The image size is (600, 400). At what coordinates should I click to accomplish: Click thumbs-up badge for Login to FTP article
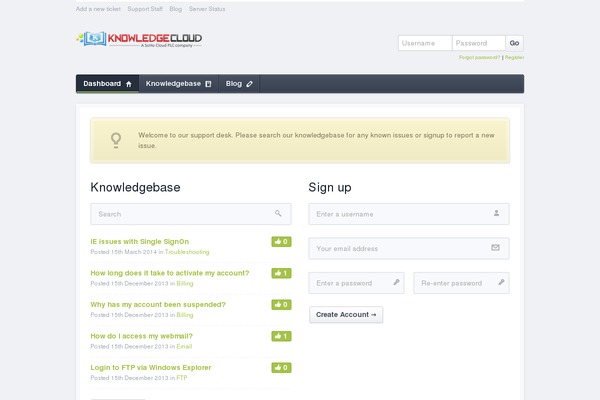[281, 367]
